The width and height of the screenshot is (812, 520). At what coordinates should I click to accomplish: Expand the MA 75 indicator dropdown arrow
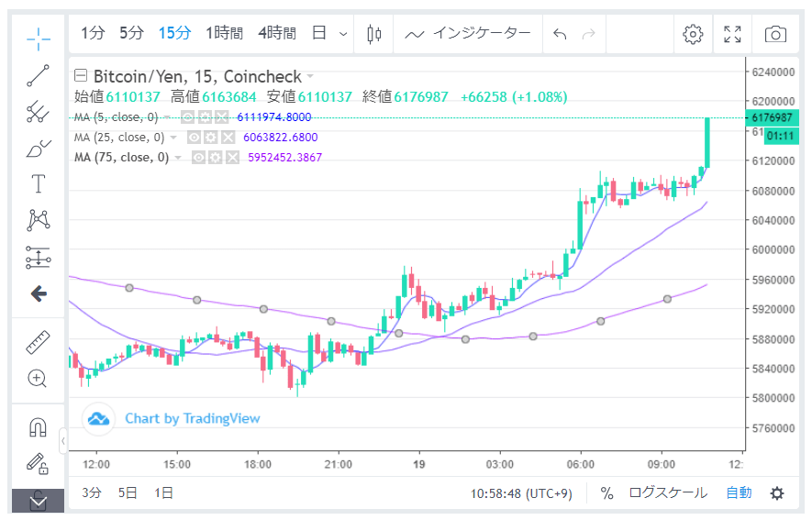pos(177,158)
